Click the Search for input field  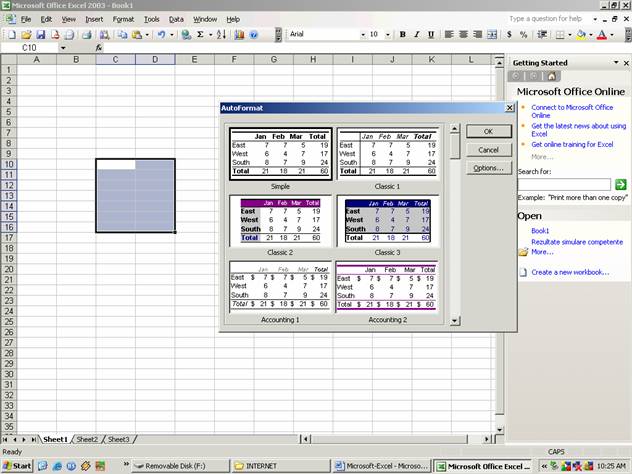[x=564, y=185]
